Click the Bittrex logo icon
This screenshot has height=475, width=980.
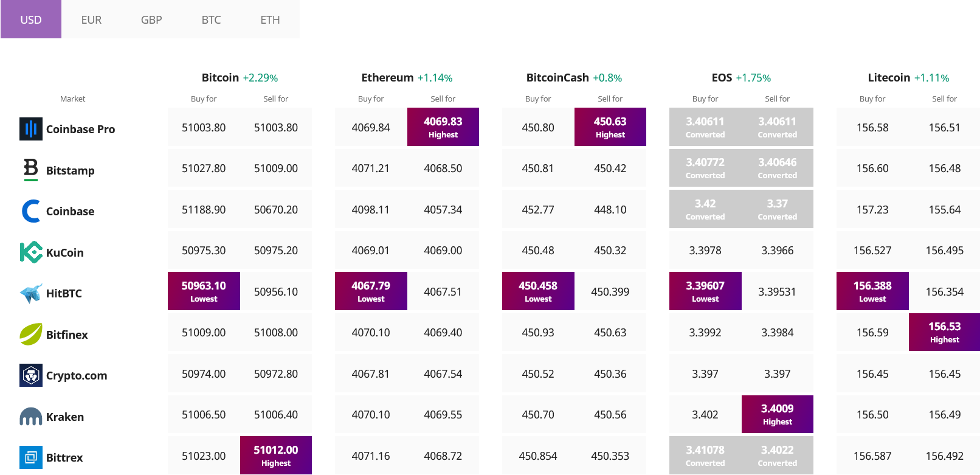tap(31, 457)
